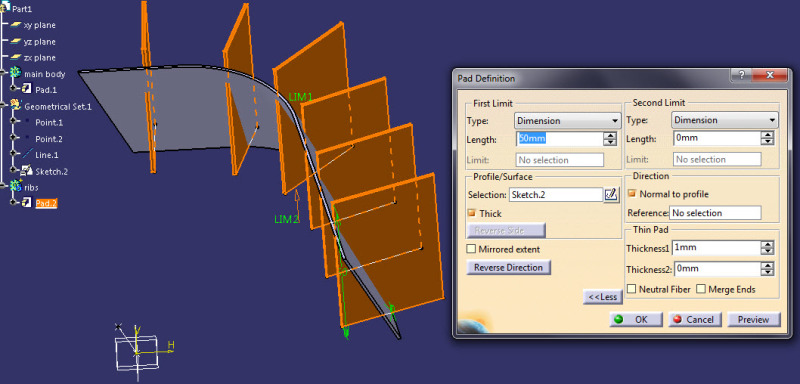The width and height of the screenshot is (800, 384).
Task: Click the zx plane icon in tree
Action: tap(16, 58)
